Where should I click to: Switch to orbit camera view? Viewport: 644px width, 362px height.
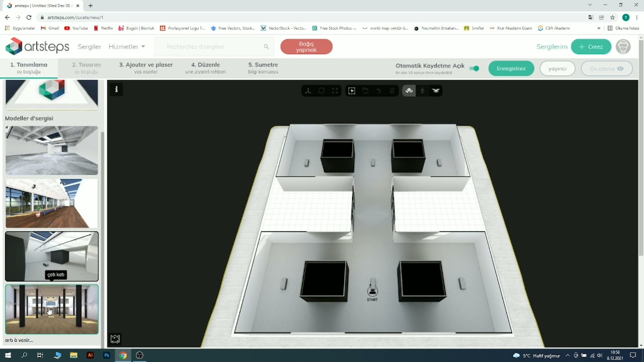pyautogui.click(x=409, y=90)
